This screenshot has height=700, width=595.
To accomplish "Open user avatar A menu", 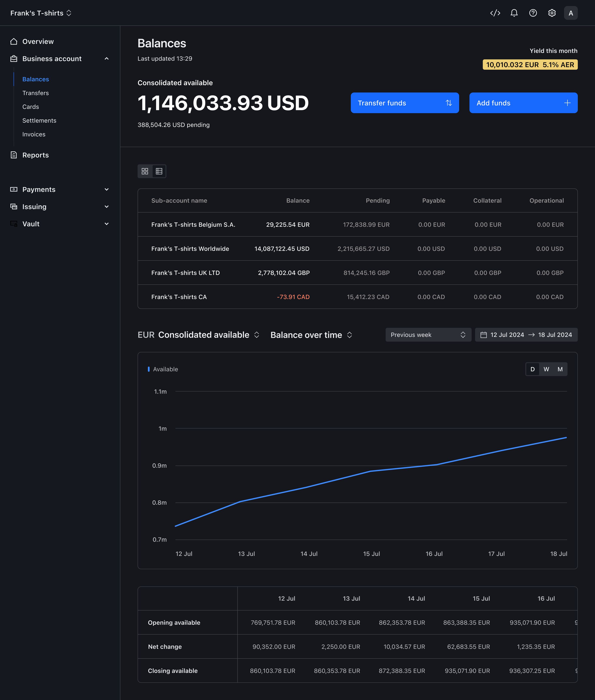I will 570,13.
